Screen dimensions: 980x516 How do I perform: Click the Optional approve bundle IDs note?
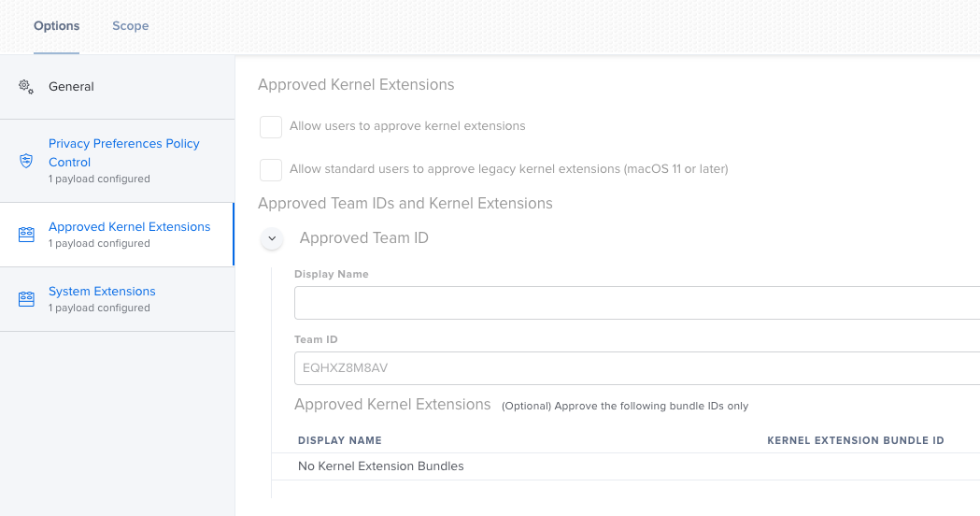click(625, 406)
